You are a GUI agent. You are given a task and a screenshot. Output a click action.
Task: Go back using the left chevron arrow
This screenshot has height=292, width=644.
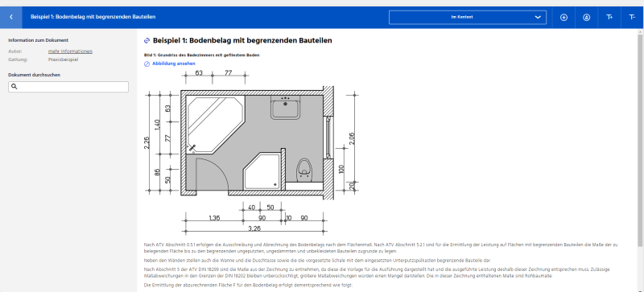coord(11,17)
